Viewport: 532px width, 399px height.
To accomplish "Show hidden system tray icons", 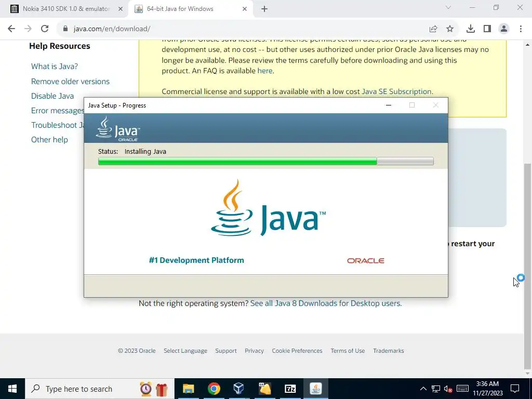I will 423,389.
